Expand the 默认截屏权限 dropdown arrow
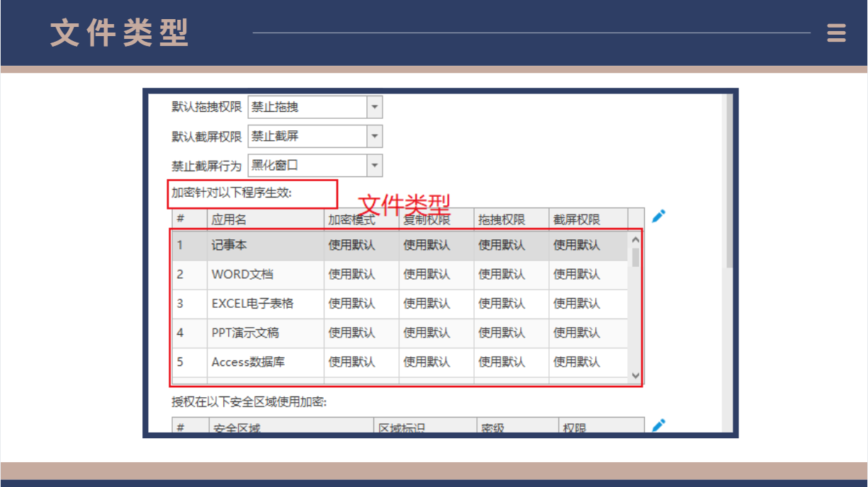This screenshot has height=487, width=868. click(374, 137)
